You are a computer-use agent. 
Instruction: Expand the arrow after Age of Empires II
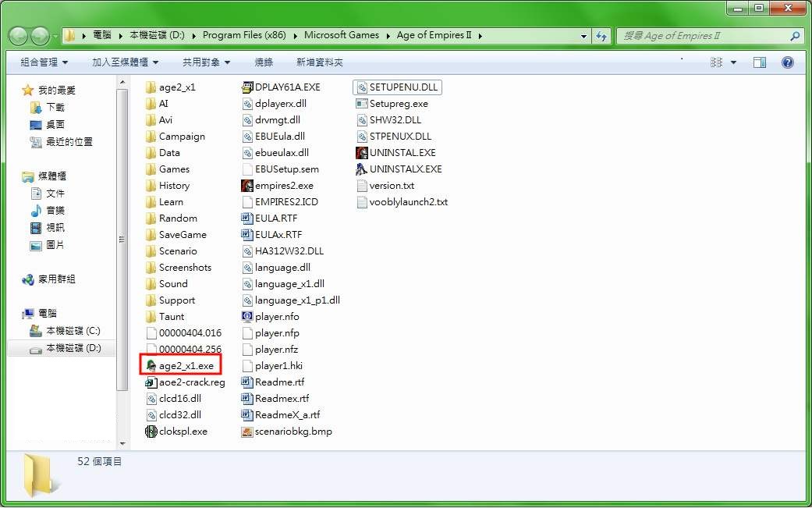point(480,36)
